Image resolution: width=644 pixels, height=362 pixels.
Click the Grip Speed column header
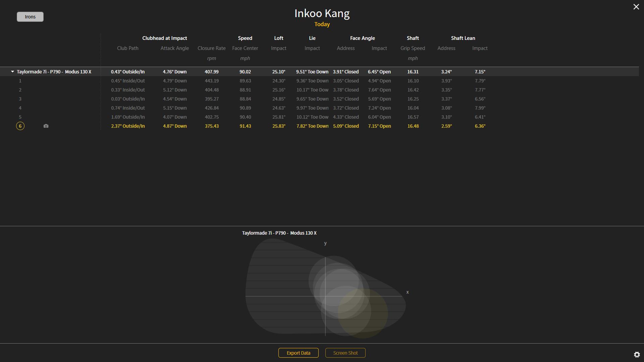413,48
